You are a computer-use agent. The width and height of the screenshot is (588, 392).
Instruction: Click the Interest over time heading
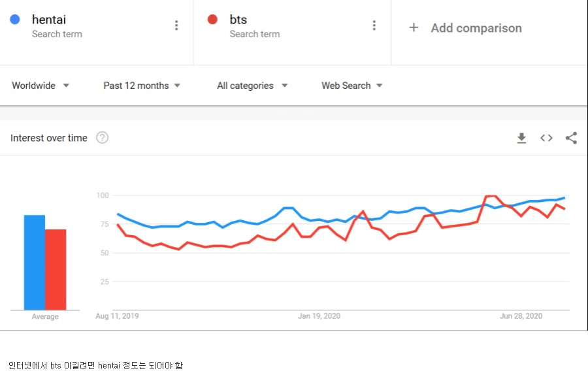[x=49, y=138]
